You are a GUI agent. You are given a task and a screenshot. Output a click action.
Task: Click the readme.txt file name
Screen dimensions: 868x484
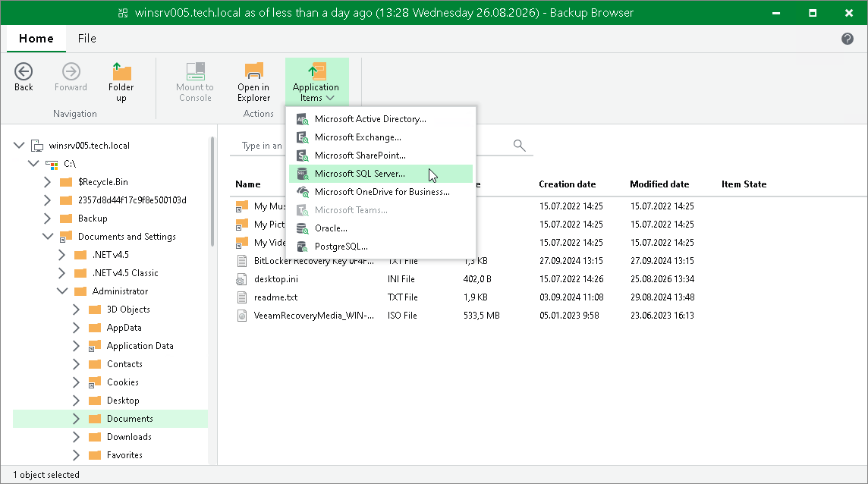point(275,297)
